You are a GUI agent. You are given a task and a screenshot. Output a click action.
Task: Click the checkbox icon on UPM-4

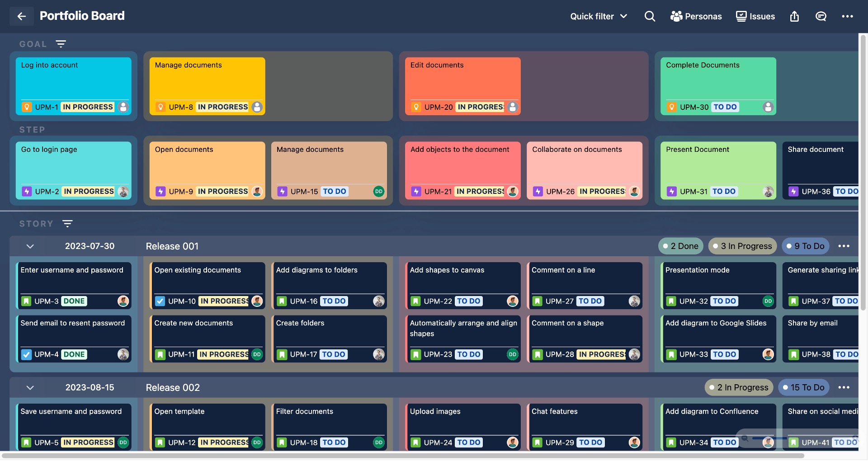coord(27,354)
